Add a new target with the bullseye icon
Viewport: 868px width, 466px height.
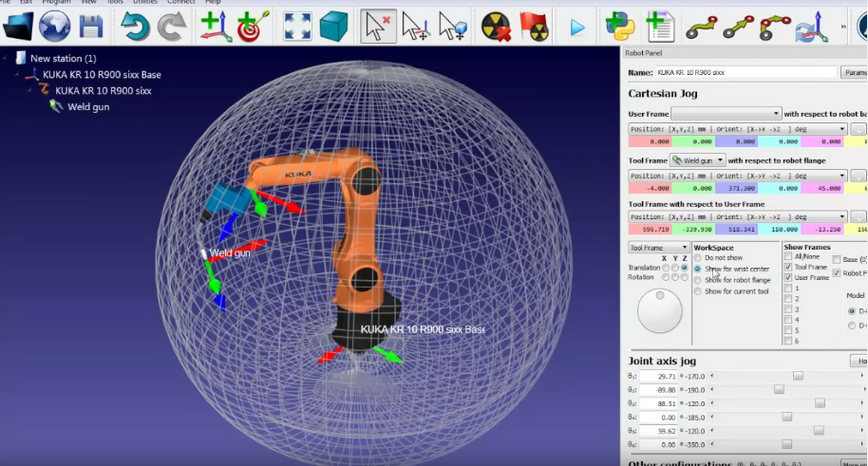(253, 27)
